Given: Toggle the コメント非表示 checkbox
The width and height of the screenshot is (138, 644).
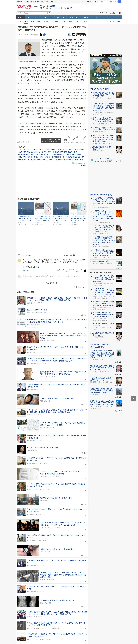Looking at the screenshot, I should [x=75, y=287].
